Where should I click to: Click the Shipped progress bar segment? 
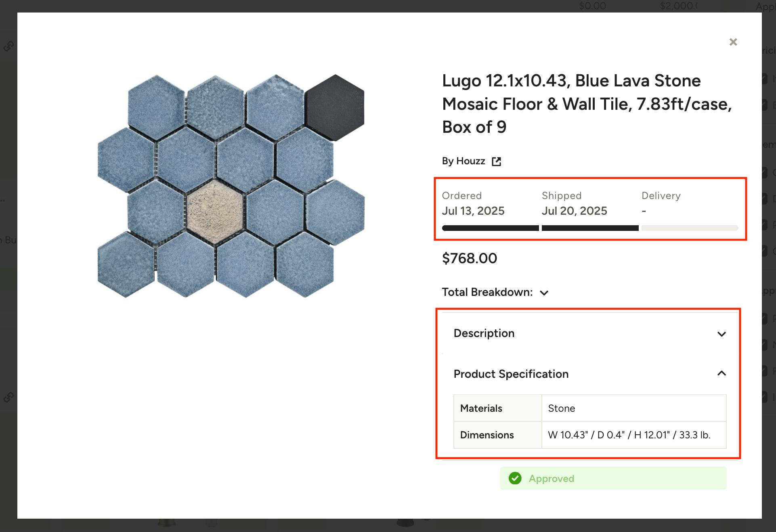[x=590, y=228]
